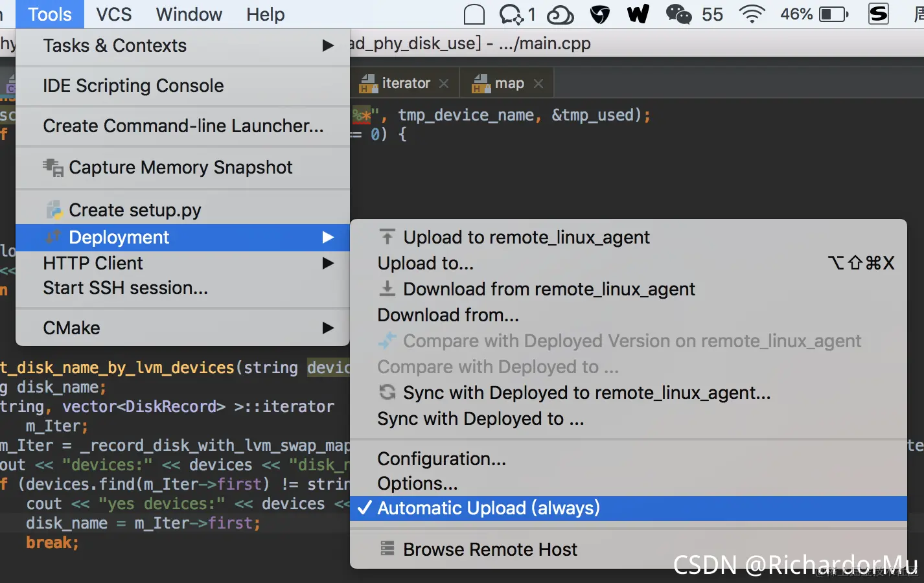Click the Wi-Fi status icon
Viewport: 924px width, 583px height.
tap(752, 14)
